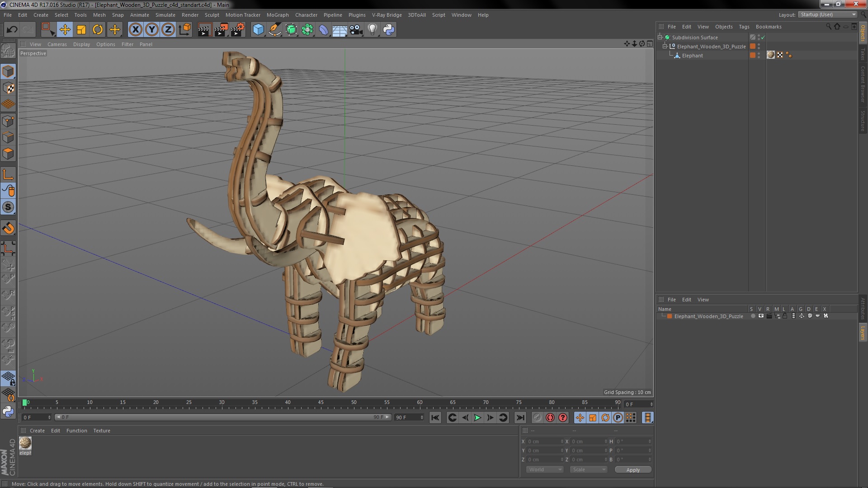Select Elephant texture tag

[x=771, y=55]
